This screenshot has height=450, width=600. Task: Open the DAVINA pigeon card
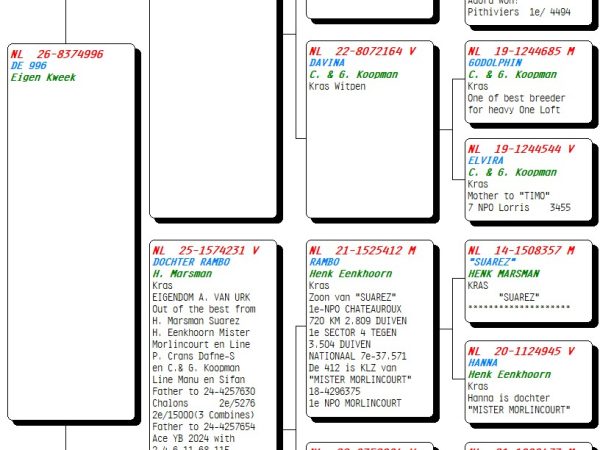click(370, 129)
